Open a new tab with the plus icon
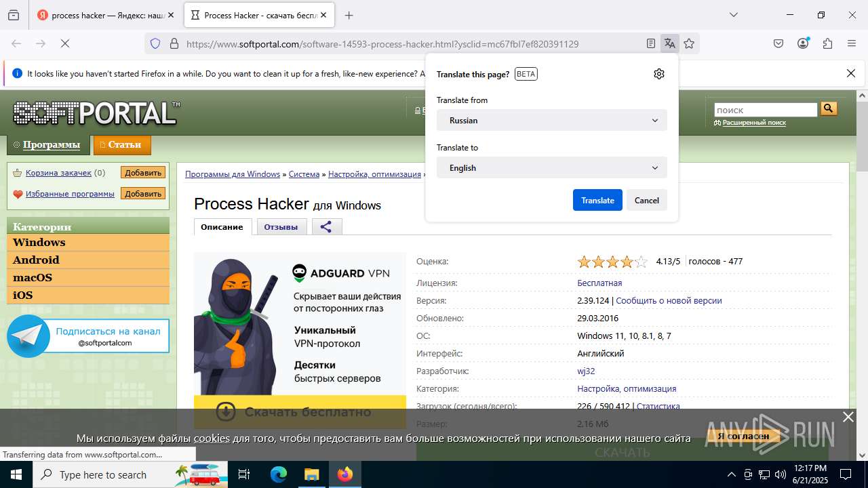This screenshot has width=868, height=488. pos(349,15)
